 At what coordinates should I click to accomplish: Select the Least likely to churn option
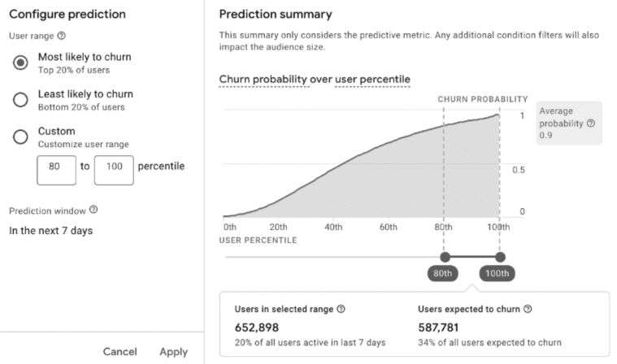tap(21, 100)
